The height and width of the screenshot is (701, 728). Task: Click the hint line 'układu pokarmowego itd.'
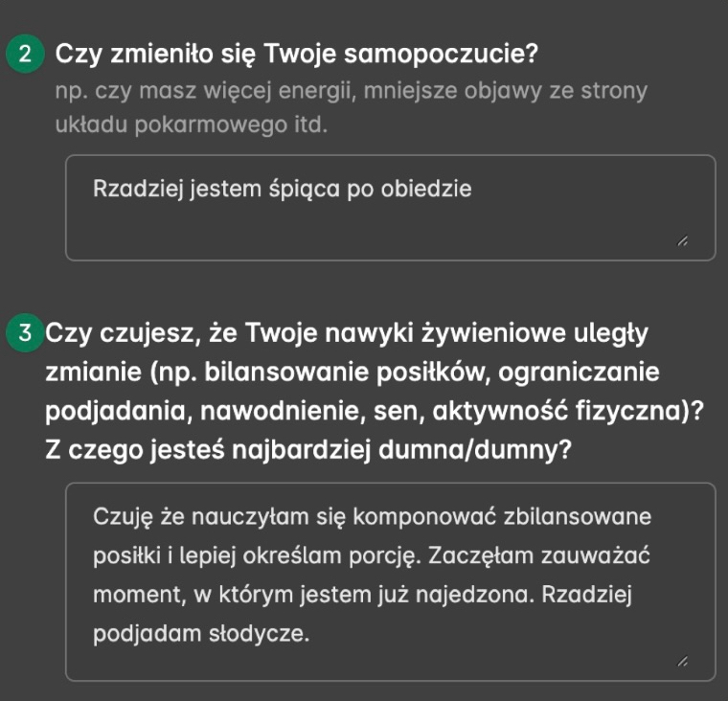[192, 124]
